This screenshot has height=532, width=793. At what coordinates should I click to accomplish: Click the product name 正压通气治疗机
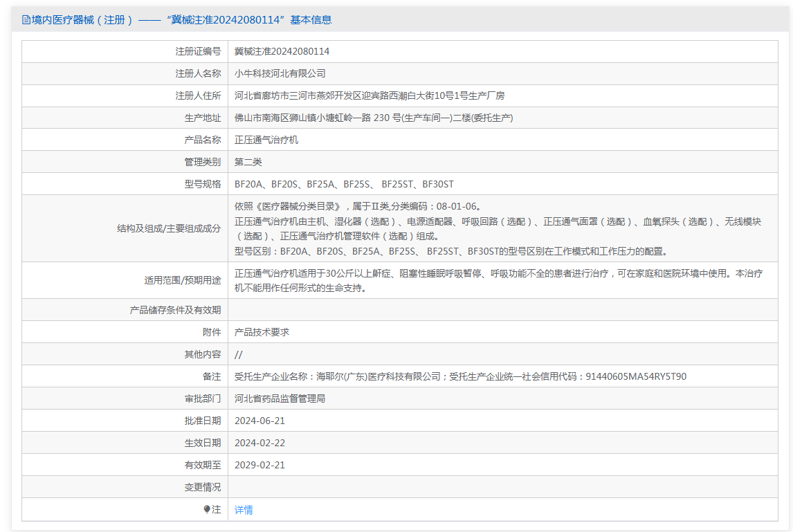coord(266,140)
